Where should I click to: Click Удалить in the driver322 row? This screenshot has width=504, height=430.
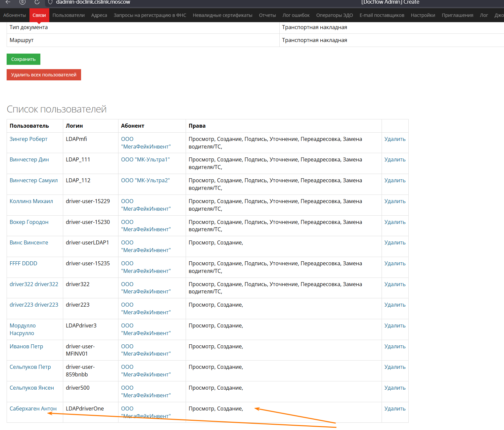395,284
